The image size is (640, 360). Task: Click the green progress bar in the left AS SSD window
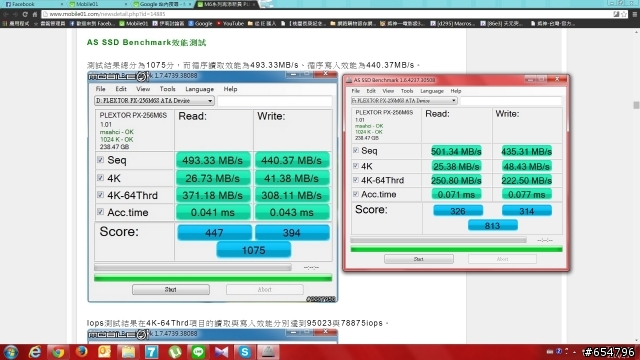(213, 278)
